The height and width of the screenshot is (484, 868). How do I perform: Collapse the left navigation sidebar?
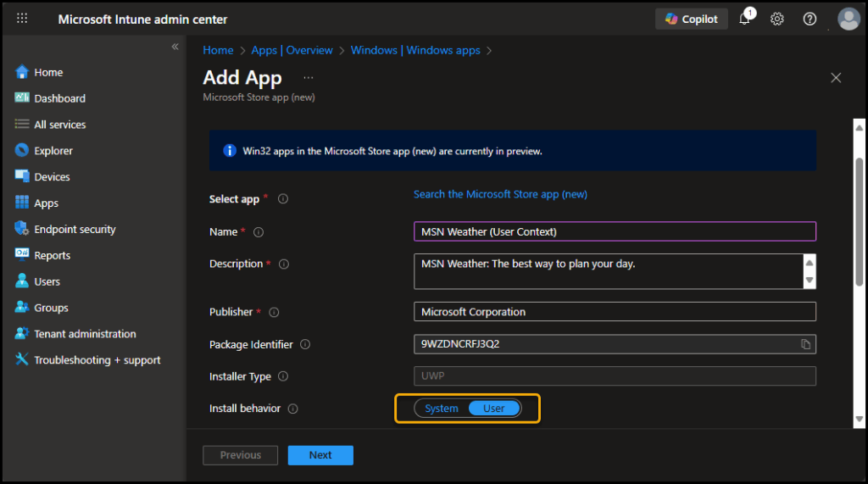[x=175, y=47]
